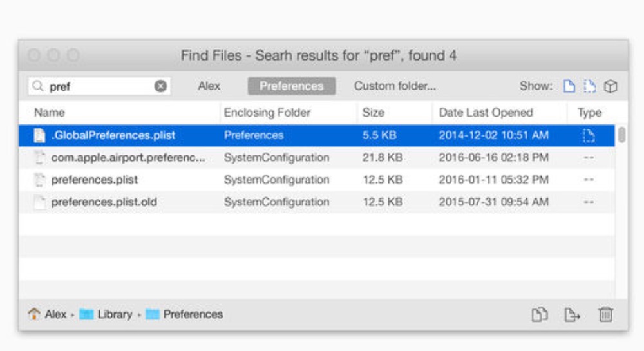Click the move file icon in bottom bar
Screen dimensions: 644x351
point(572,314)
